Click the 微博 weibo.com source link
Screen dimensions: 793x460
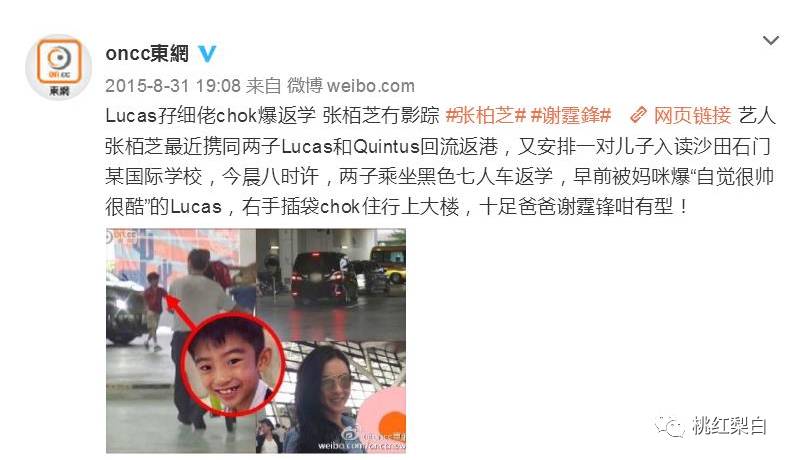(351, 86)
